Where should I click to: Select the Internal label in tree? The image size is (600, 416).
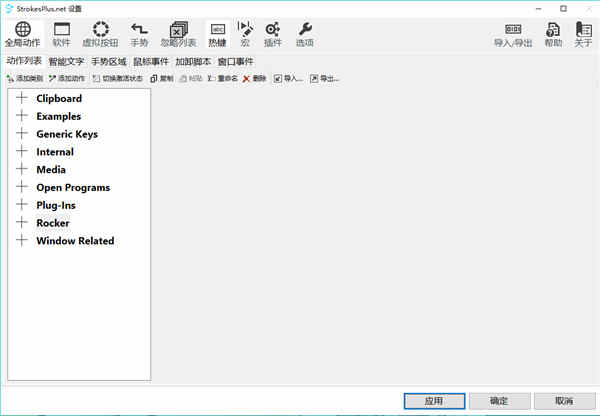pos(55,152)
